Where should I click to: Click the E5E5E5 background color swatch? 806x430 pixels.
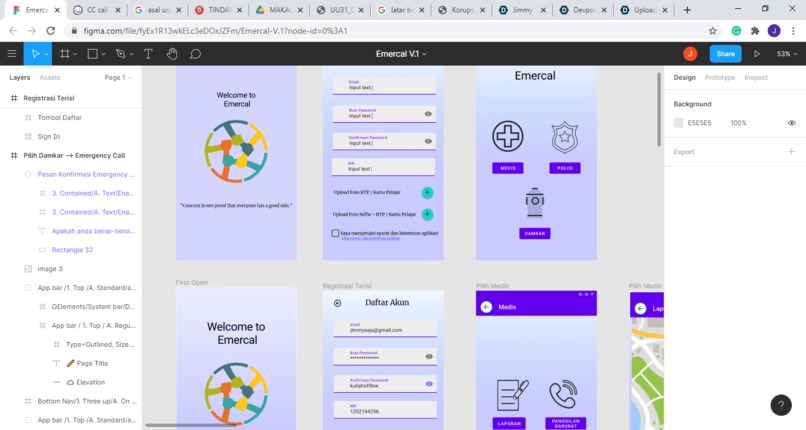[679, 123]
